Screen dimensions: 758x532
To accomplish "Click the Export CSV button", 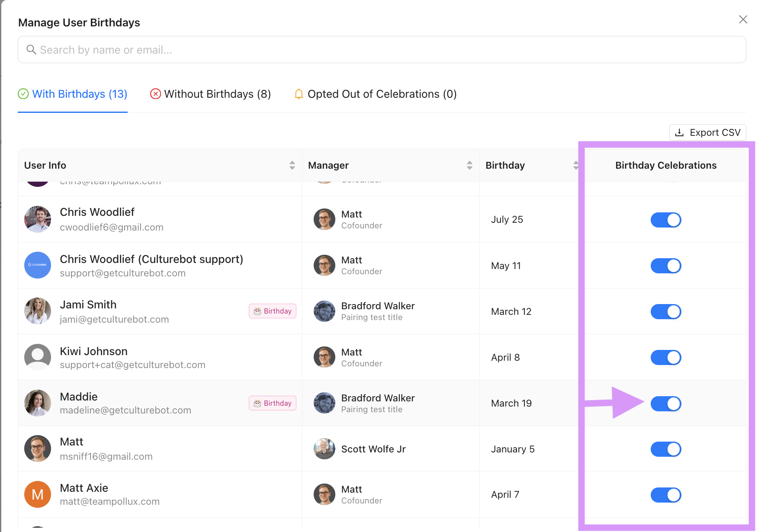I will click(x=707, y=132).
